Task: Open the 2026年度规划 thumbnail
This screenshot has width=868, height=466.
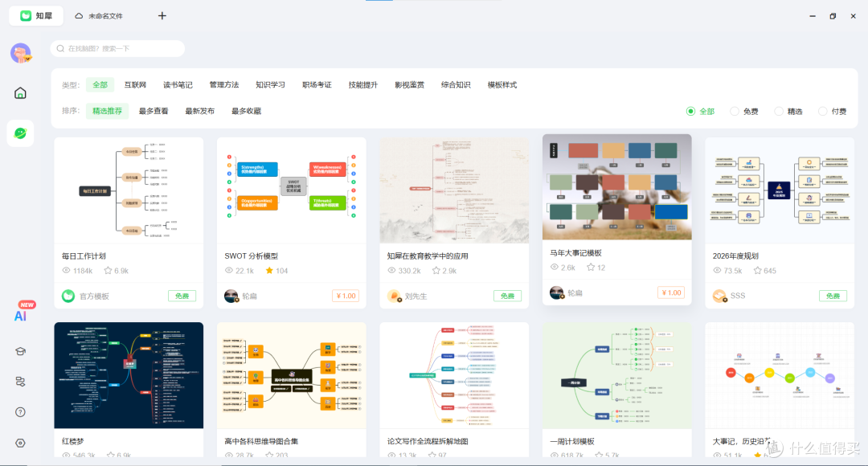Action: point(780,190)
